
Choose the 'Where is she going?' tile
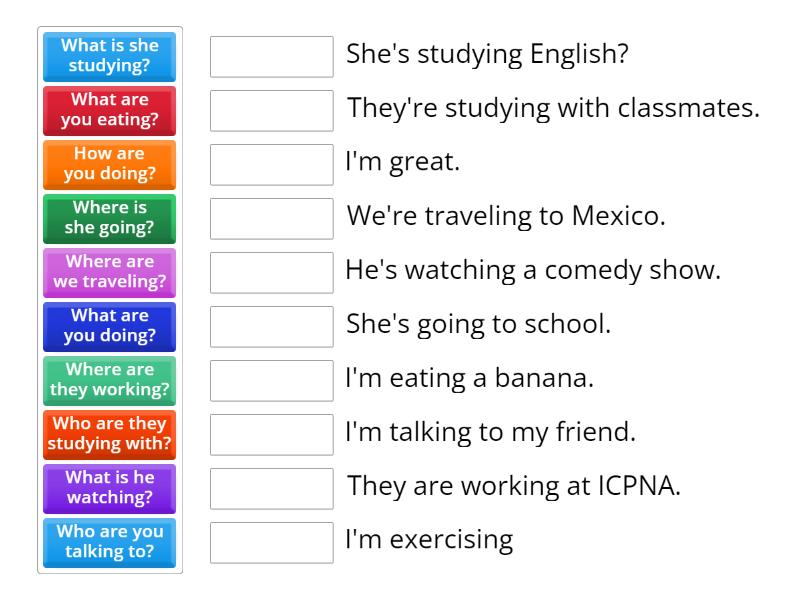click(x=110, y=219)
